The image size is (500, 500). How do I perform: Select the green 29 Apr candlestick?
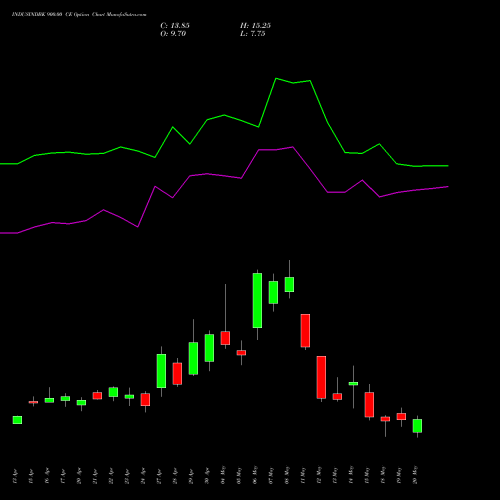tap(193, 358)
